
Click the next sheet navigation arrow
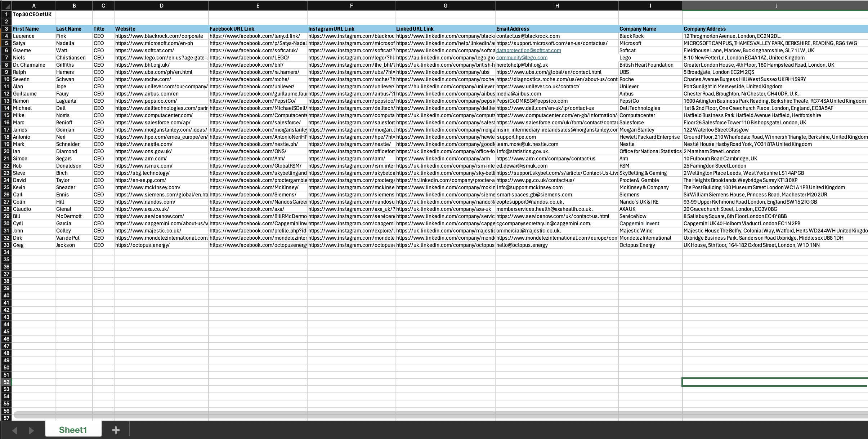(31, 430)
